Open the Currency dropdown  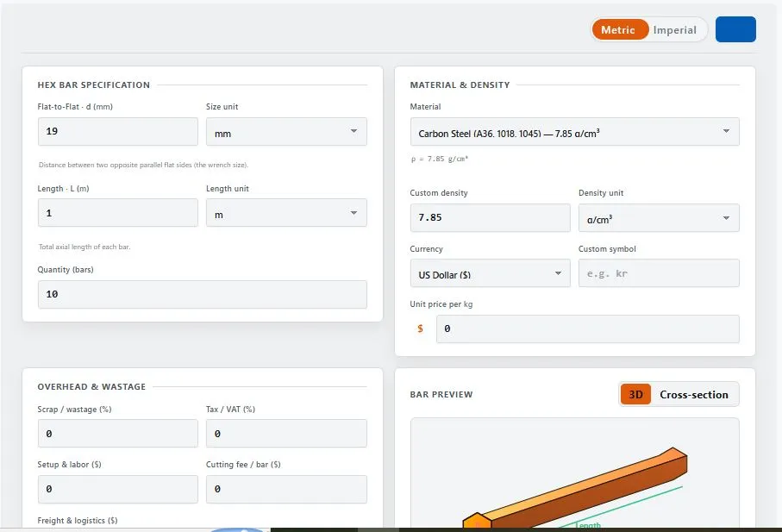tap(490, 272)
